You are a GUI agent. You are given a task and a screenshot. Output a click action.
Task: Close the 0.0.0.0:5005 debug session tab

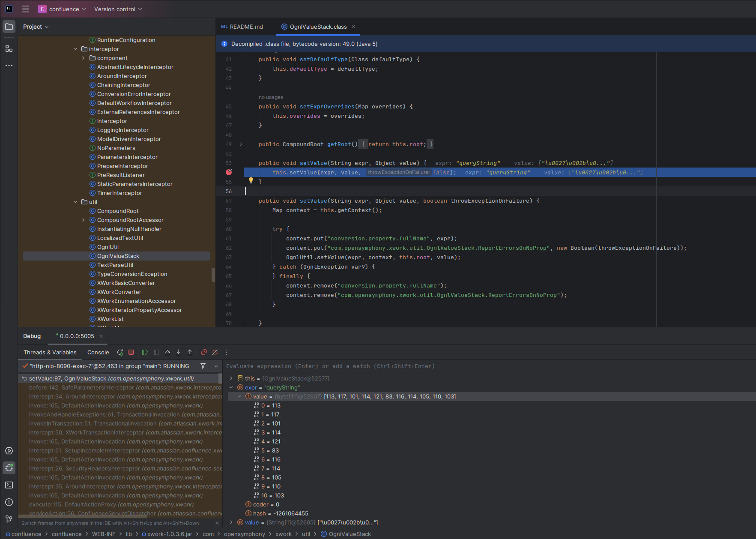101,336
